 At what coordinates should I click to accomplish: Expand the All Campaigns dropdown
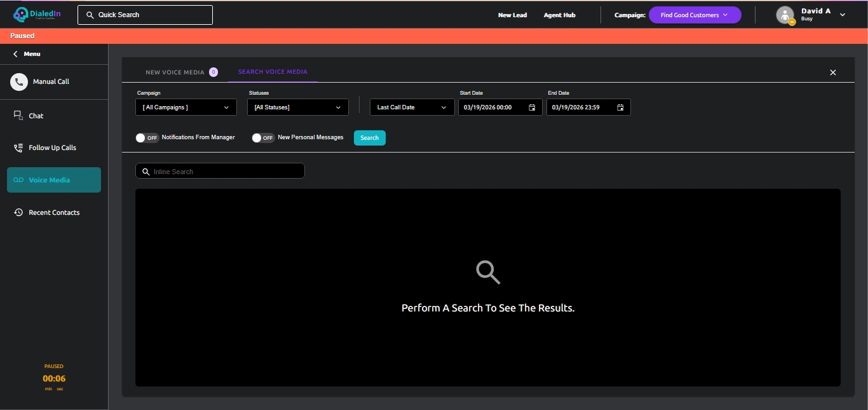click(186, 107)
